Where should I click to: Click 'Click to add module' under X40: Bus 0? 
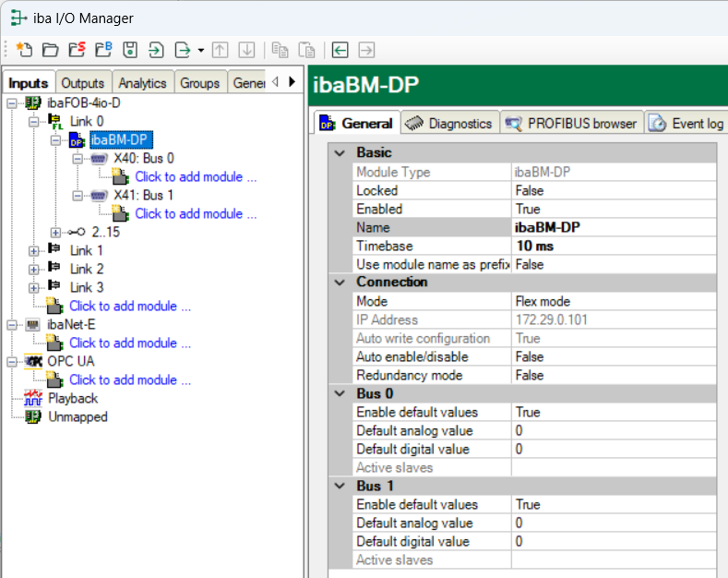(x=195, y=176)
